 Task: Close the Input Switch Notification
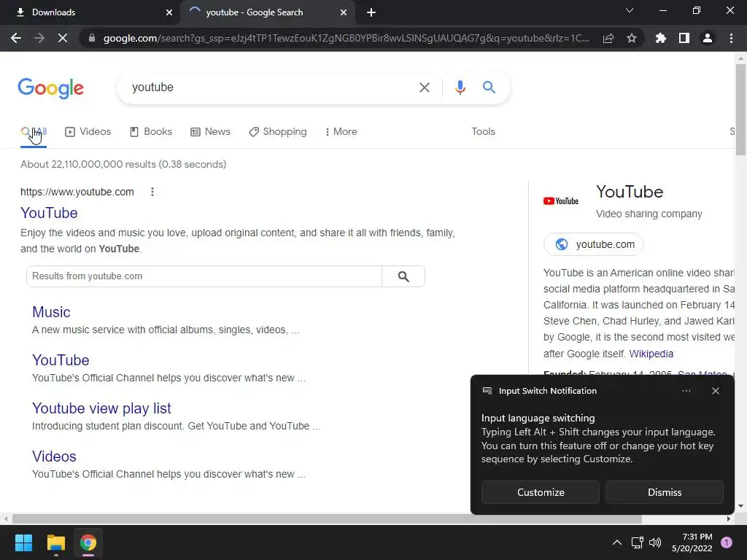715,391
